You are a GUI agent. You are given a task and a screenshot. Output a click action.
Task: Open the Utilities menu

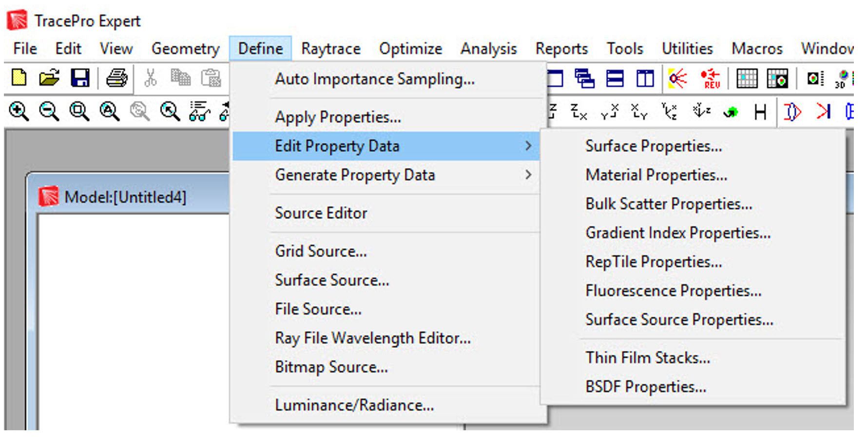(x=688, y=48)
